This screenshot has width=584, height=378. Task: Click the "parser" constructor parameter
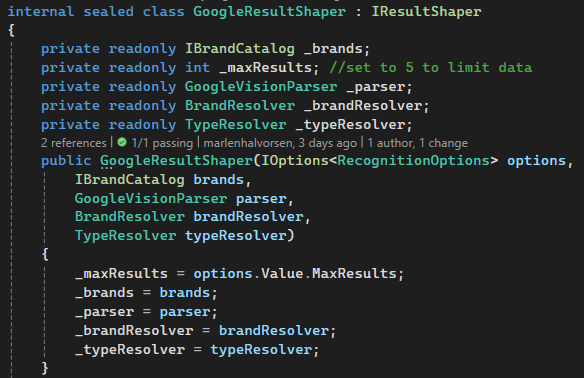pos(261,199)
